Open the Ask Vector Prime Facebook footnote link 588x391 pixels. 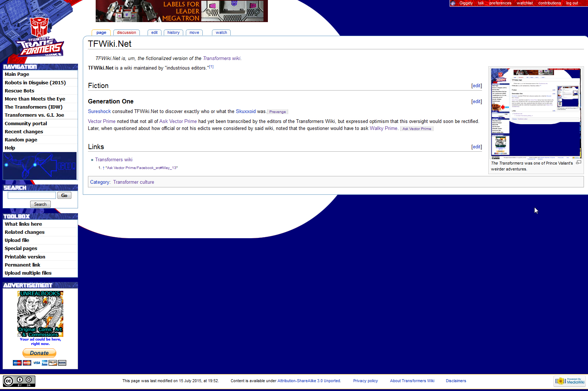(142, 168)
